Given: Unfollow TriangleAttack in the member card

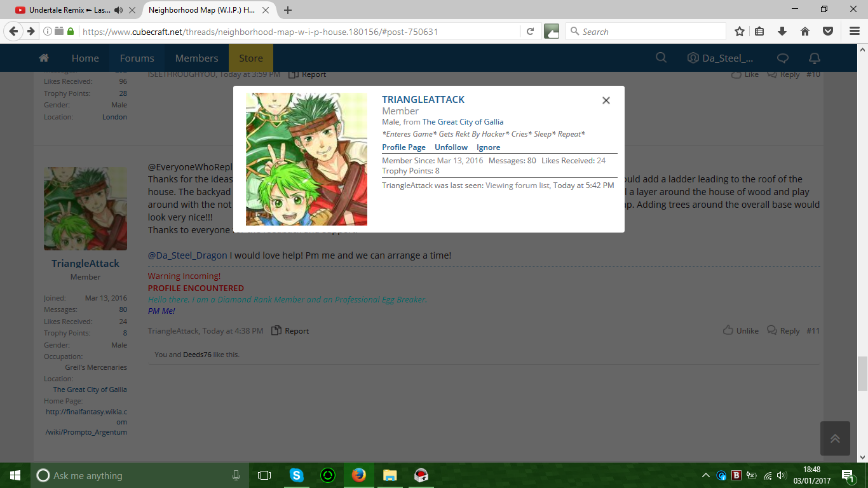Looking at the screenshot, I should (451, 147).
